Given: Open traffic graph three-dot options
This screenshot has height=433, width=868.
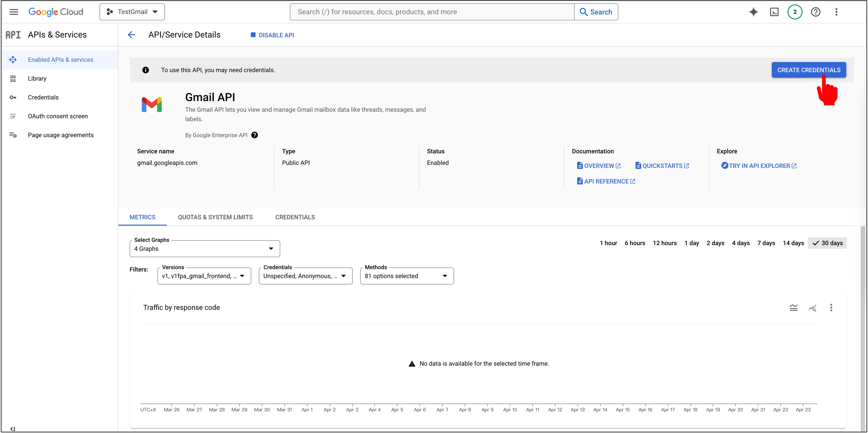Looking at the screenshot, I should coord(831,308).
